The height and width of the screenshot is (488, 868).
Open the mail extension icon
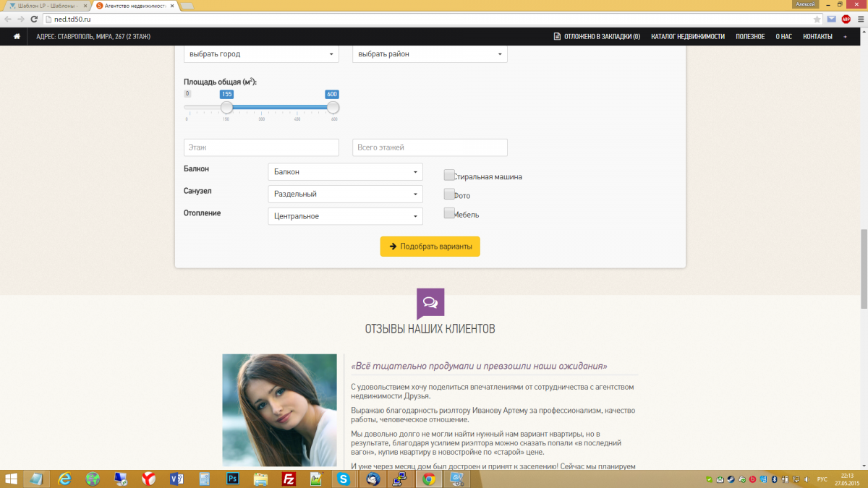coord(832,19)
